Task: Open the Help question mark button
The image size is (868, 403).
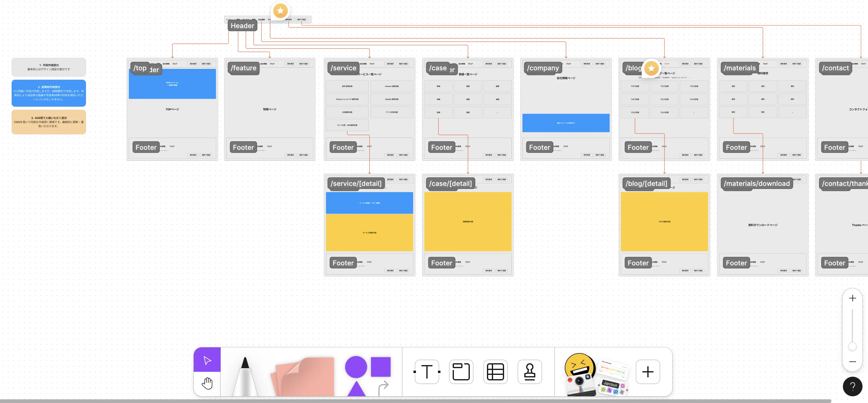Action: 852,386
